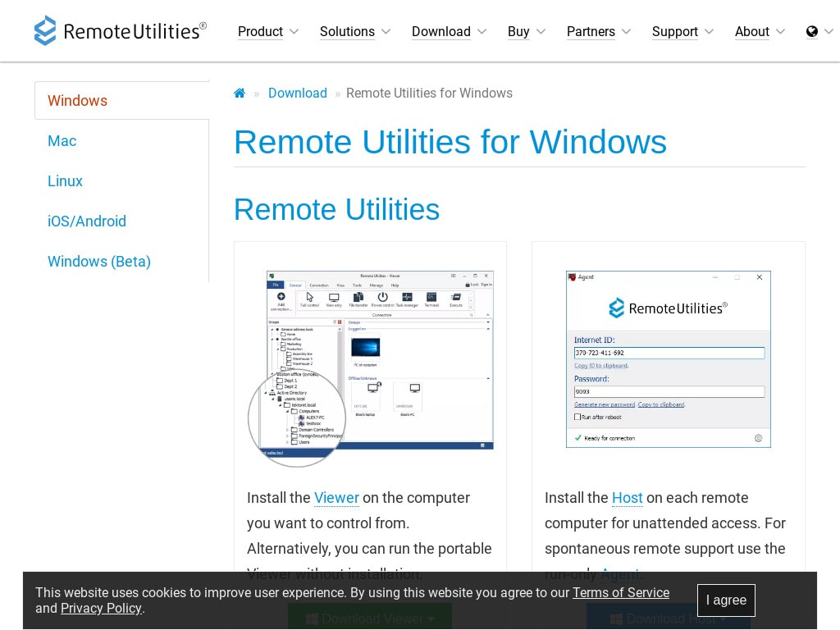This screenshot has height=630, width=840.
Task: Click the I agree cookie button
Action: [726, 600]
